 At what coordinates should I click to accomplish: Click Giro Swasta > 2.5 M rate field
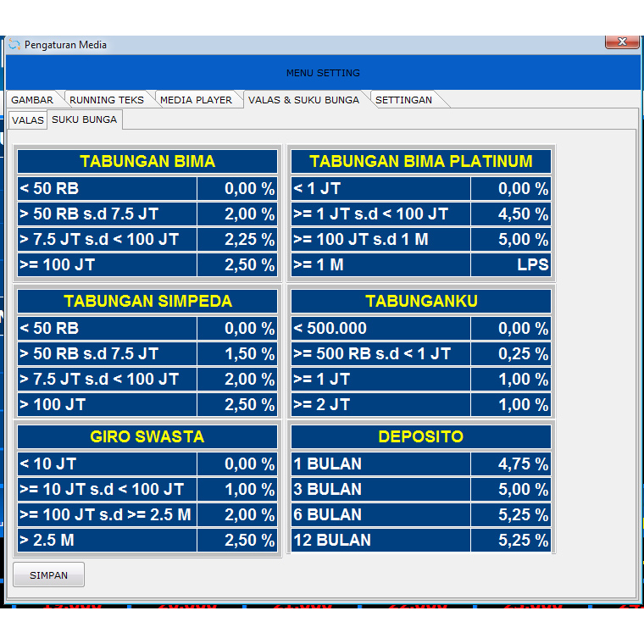point(237,540)
